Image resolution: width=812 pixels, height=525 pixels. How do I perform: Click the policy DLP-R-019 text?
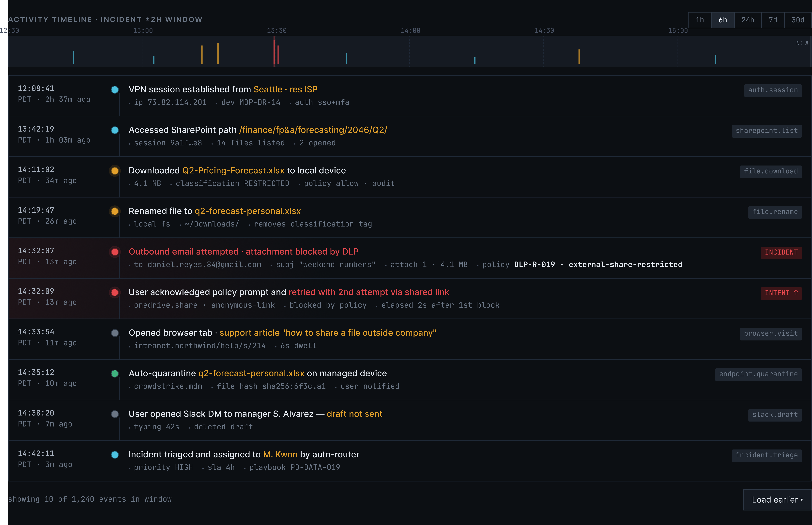(519, 265)
